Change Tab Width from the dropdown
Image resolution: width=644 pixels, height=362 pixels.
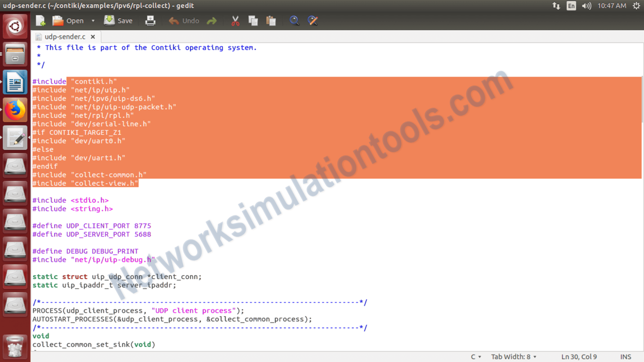(513, 357)
